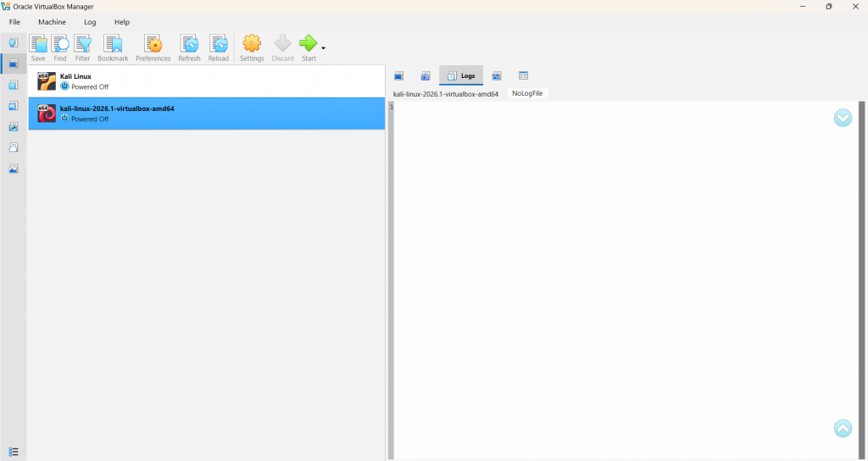Open the Cloud tool in the left sidebar
Screen dimensions: 868x461
click(x=14, y=147)
